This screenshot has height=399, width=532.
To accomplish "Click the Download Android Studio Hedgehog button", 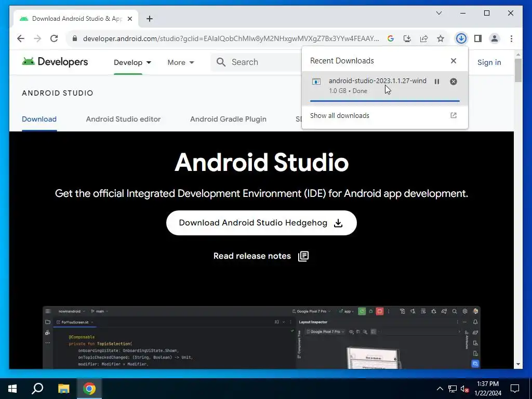I will tap(261, 223).
